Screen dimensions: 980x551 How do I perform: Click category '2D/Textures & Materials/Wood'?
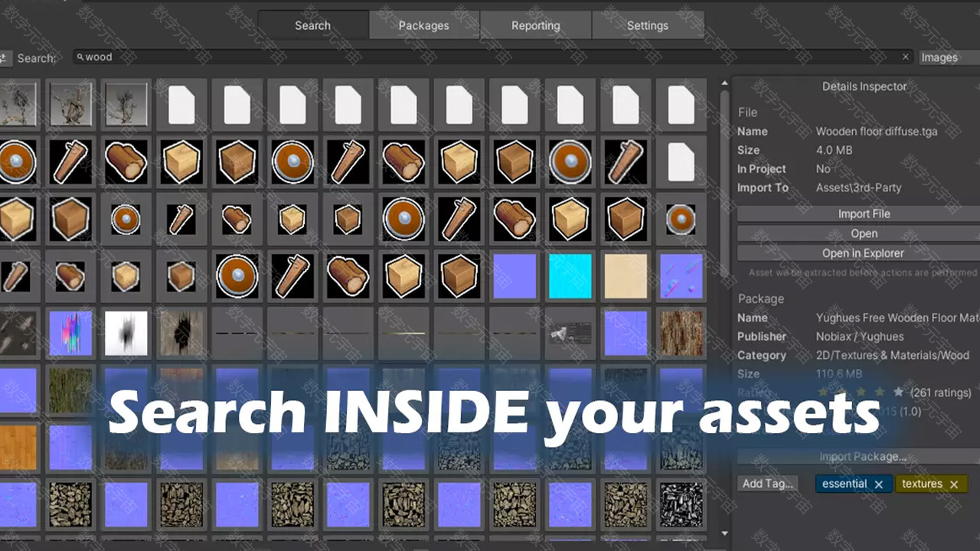coord(893,355)
